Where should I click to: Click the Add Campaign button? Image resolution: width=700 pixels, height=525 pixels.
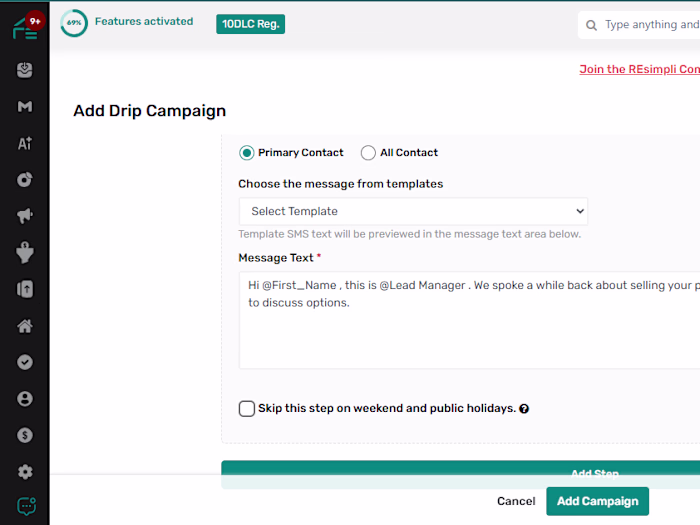click(597, 501)
